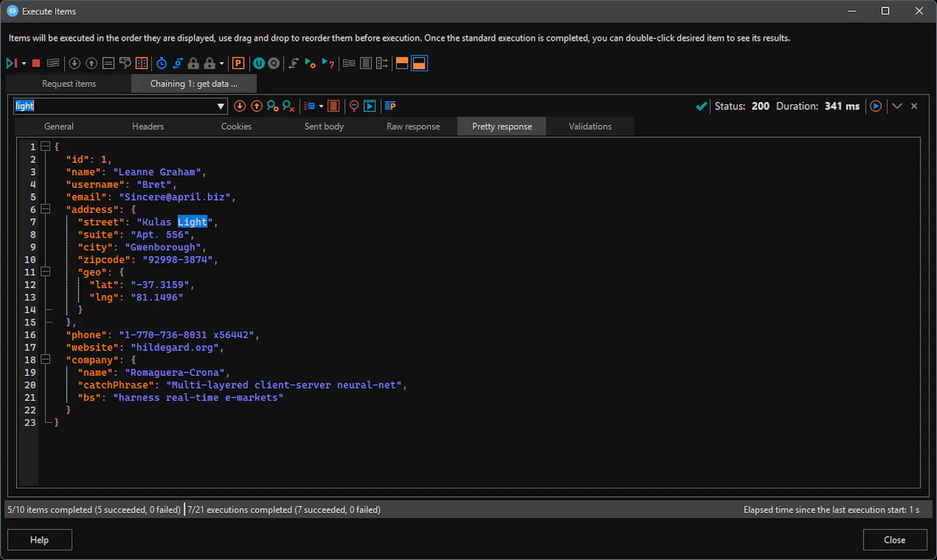The height and width of the screenshot is (560, 937).
Task: Click the blue list view icon
Action: pyautogui.click(x=309, y=106)
